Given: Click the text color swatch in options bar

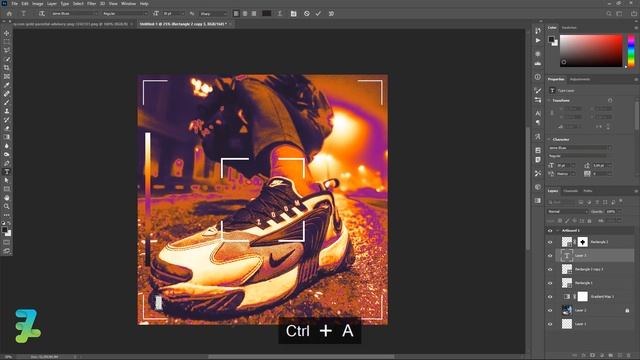Looking at the screenshot, I should pyautogui.click(x=267, y=13).
